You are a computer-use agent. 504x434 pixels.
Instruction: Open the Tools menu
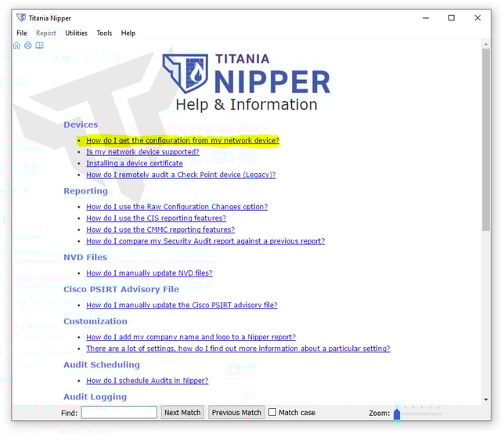coord(104,33)
